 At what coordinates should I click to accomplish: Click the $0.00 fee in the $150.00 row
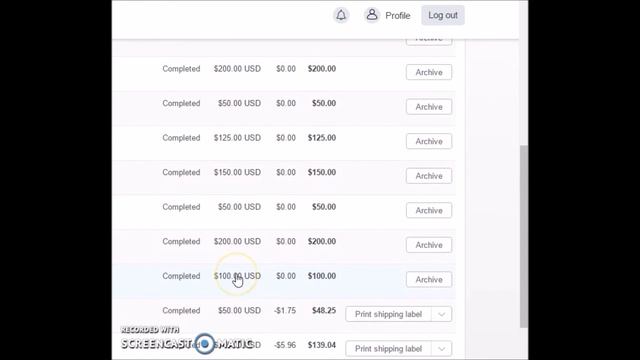(x=286, y=172)
